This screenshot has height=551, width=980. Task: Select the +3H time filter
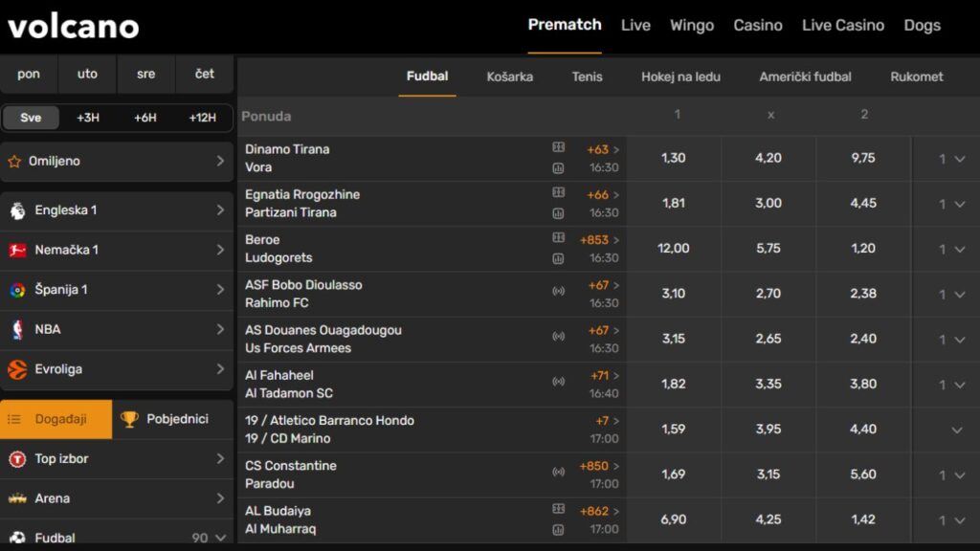(x=88, y=118)
